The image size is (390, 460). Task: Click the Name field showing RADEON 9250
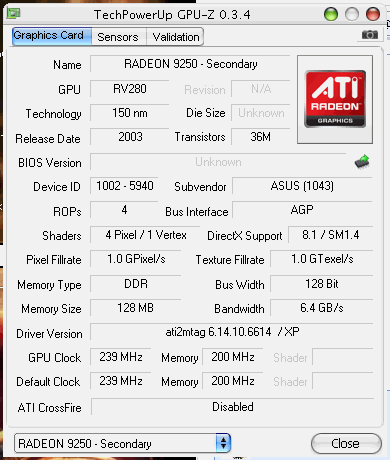(190, 64)
